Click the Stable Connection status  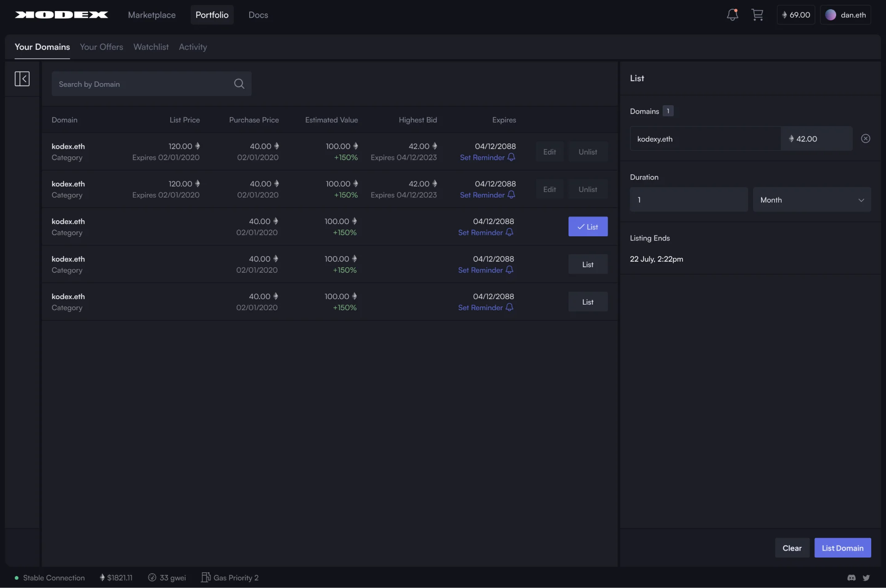[50, 578]
